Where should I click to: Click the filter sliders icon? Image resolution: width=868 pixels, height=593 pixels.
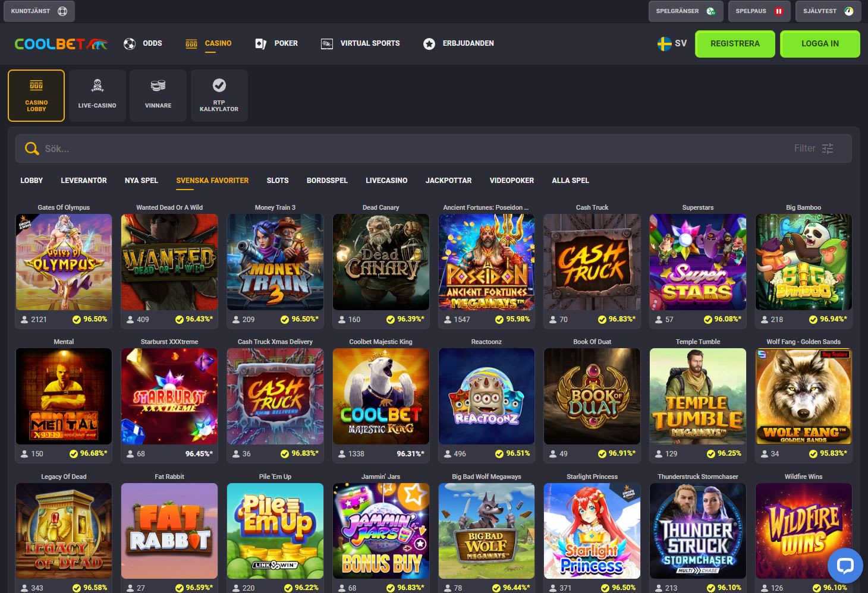coord(828,149)
